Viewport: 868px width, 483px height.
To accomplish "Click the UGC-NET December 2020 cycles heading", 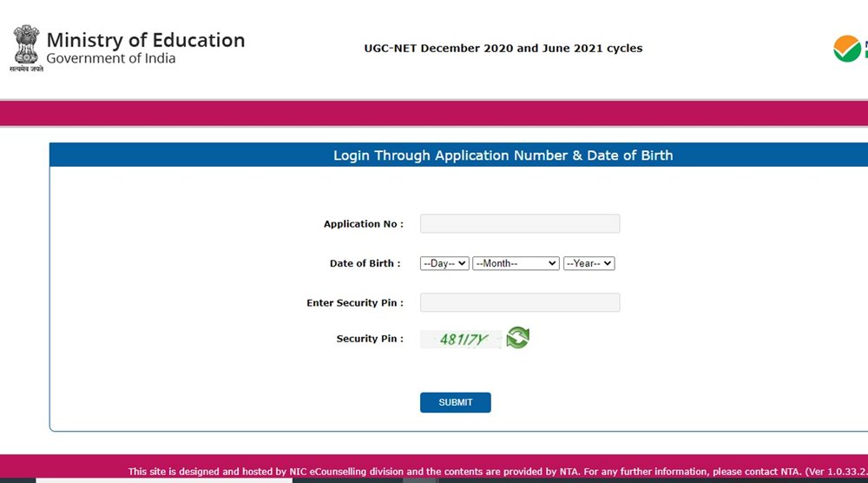I will coord(503,48).
